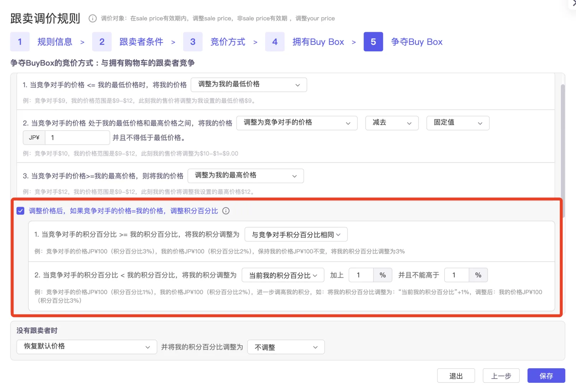
Task: Open the 当前我的积分百分比 dropdown
Action: 283,275
